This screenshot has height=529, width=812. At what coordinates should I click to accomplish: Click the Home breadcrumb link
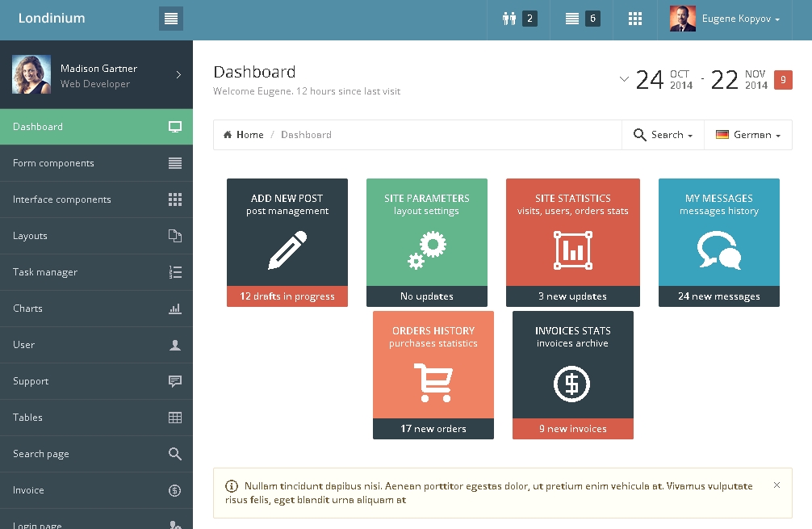tap(244, 135)
